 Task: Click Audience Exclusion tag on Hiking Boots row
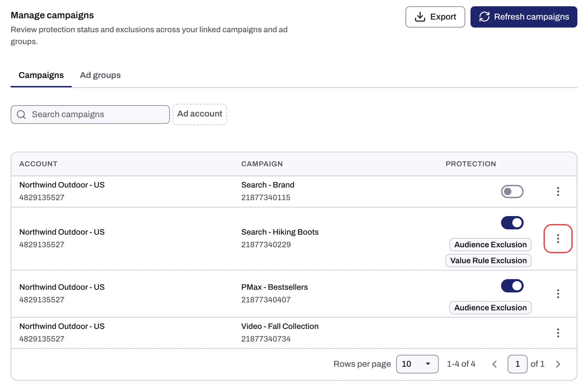tap(490, 245)
